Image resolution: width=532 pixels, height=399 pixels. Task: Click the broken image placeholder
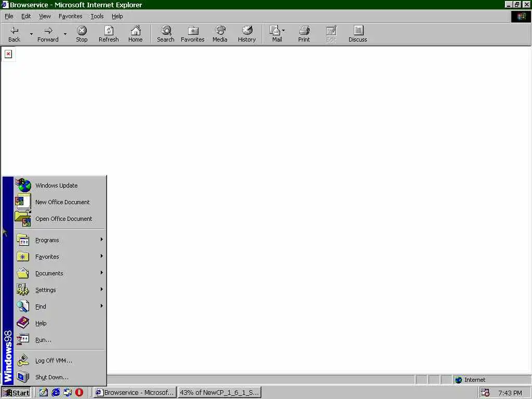click(x=8, y=54)
